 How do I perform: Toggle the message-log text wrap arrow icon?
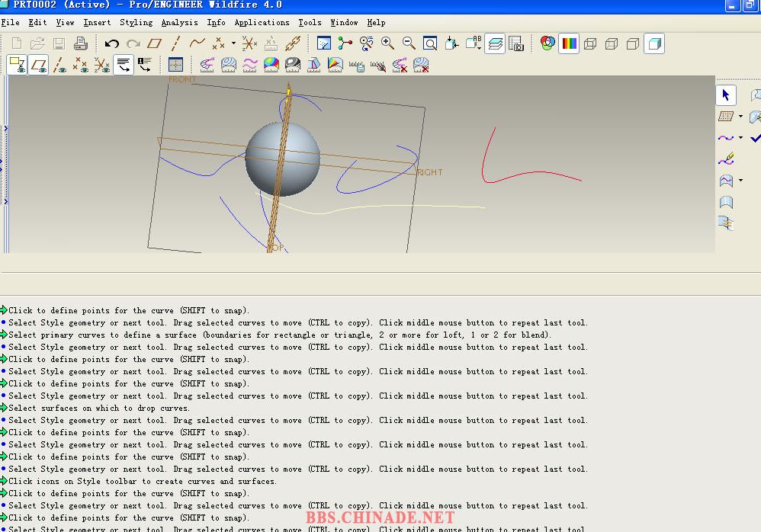pyautogui.click(x=124, y=65)
